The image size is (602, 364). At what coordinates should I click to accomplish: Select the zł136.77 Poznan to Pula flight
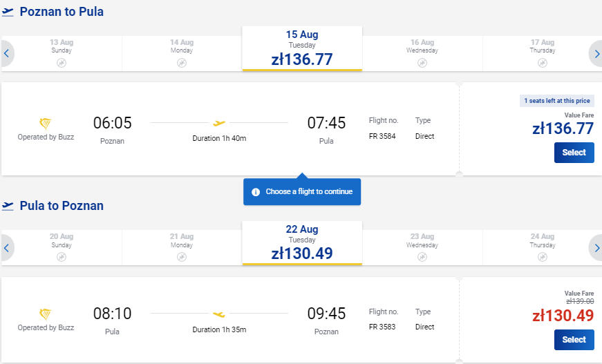click(x=574, y=153)
